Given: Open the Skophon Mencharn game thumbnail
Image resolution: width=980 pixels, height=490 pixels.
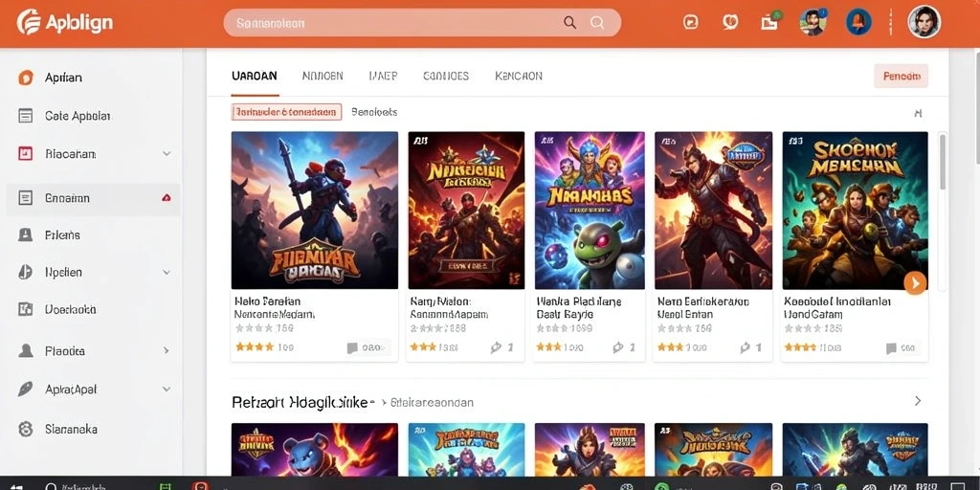Looking at the screenshot, I should (x=855, y=210).
